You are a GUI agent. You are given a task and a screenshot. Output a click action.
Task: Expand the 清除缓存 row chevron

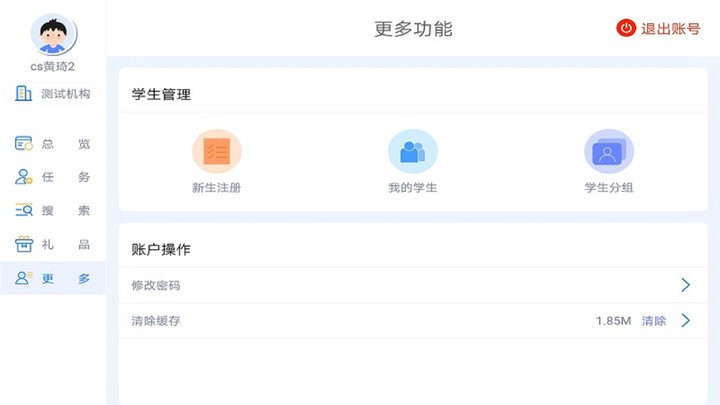point(686,321)
